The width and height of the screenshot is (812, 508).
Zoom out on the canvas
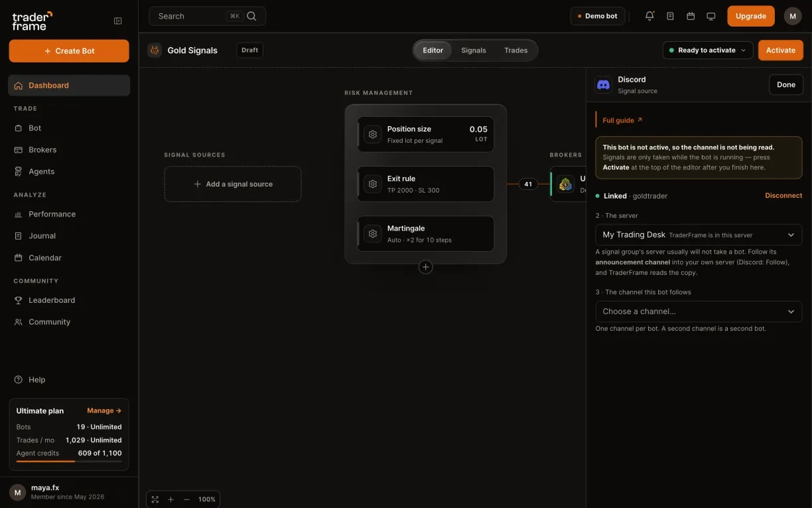[x=186, y=499]
